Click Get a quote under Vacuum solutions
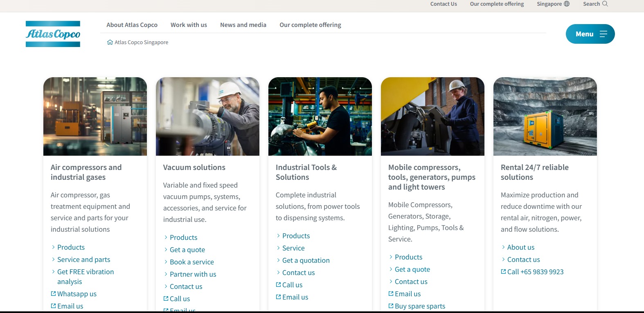644x313 pixels. [187, 250]
